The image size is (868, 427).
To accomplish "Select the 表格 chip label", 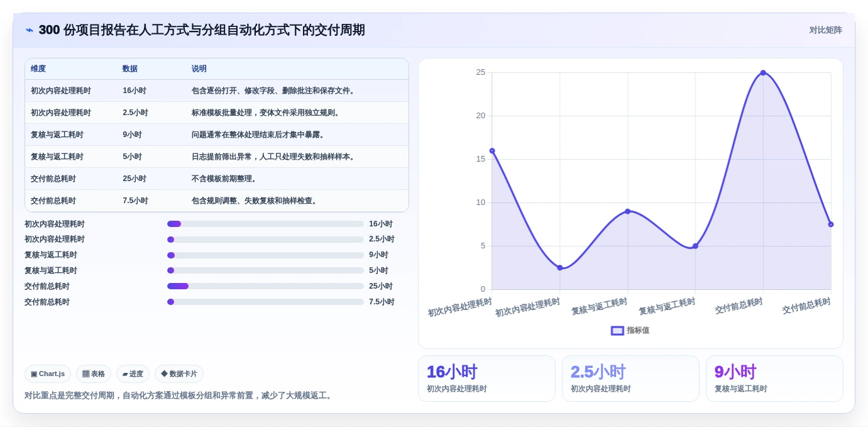I will pyautogui.click(x=98, y=374).
